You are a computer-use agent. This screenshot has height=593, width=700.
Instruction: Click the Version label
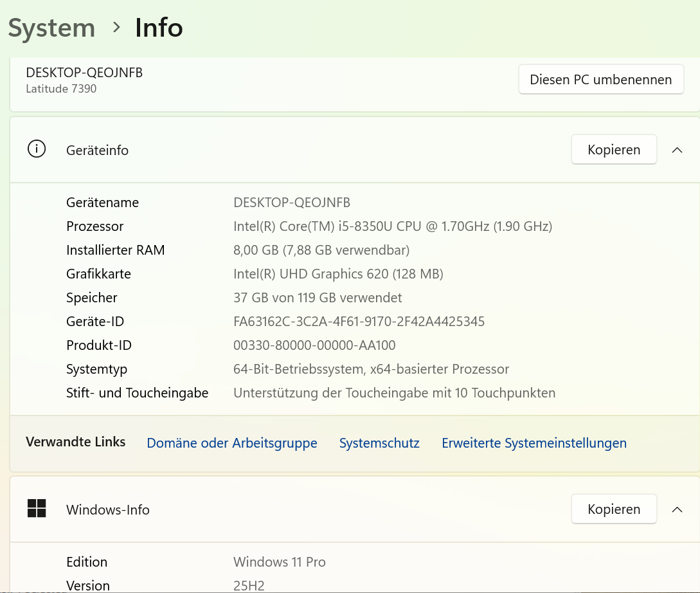coord(88,585)
